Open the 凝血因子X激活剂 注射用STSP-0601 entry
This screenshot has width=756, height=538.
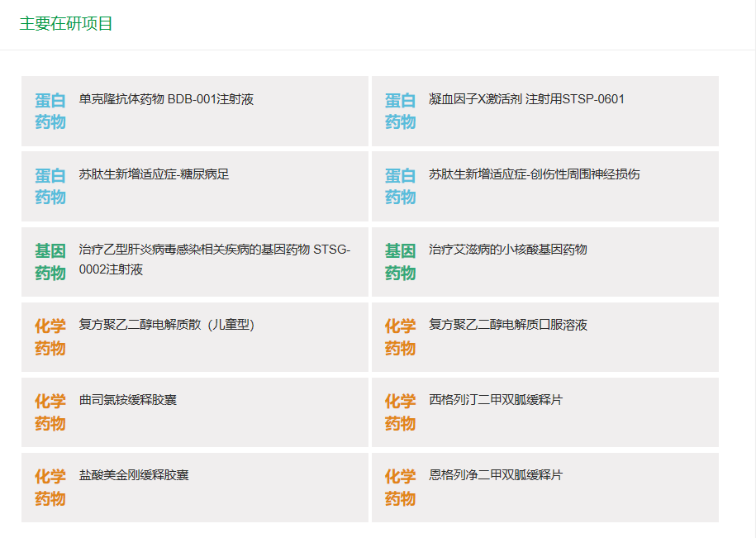pos(517,98)
